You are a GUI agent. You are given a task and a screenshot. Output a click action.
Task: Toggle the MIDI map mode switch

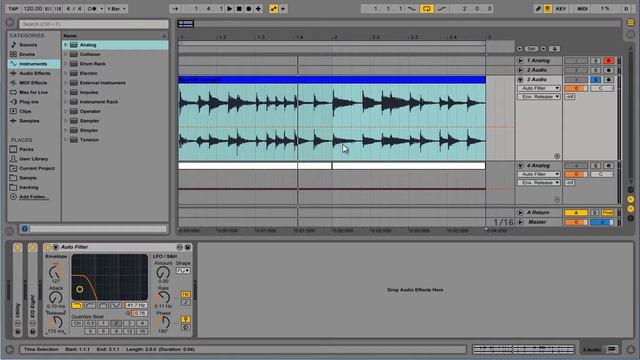tap(582, 9)
